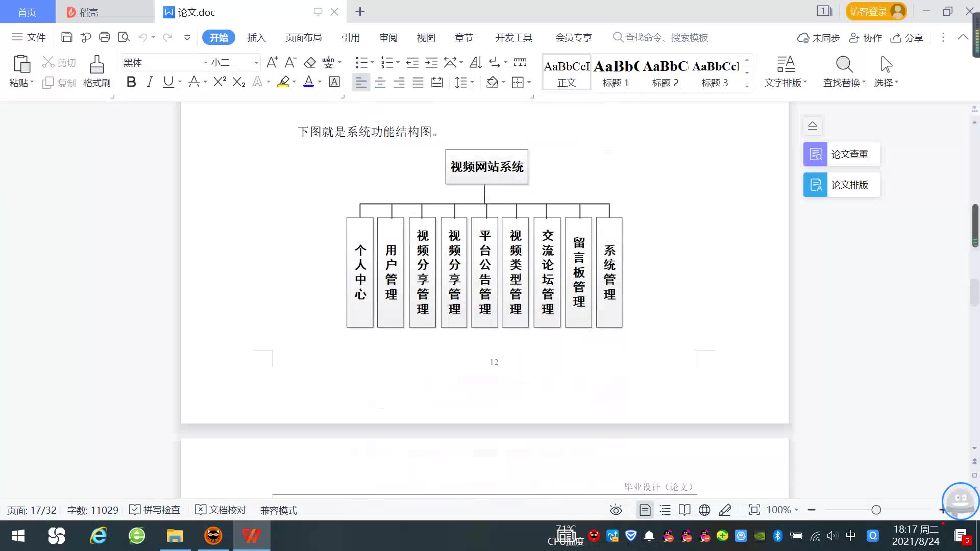Image resolution: width=980 pixels, height=551 pixels.
Task: Click the 查找命令 search box
Action: point(660,37)
